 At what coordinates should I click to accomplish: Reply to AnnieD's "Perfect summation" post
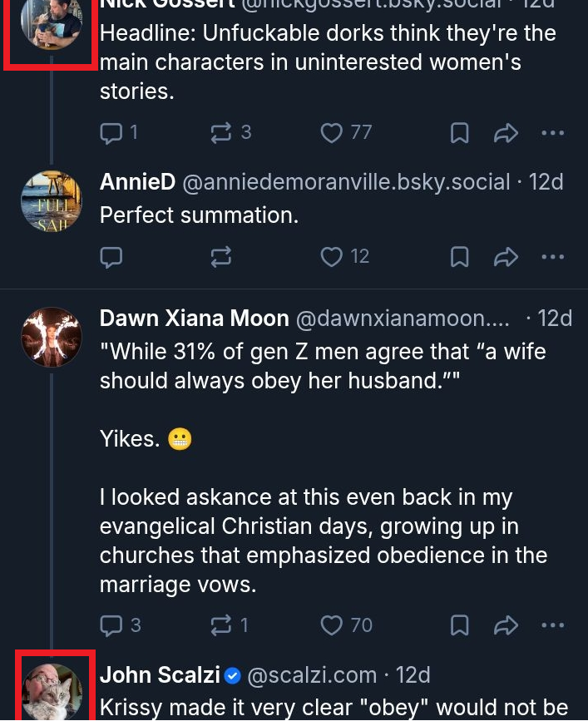click(x=111, y=257)
